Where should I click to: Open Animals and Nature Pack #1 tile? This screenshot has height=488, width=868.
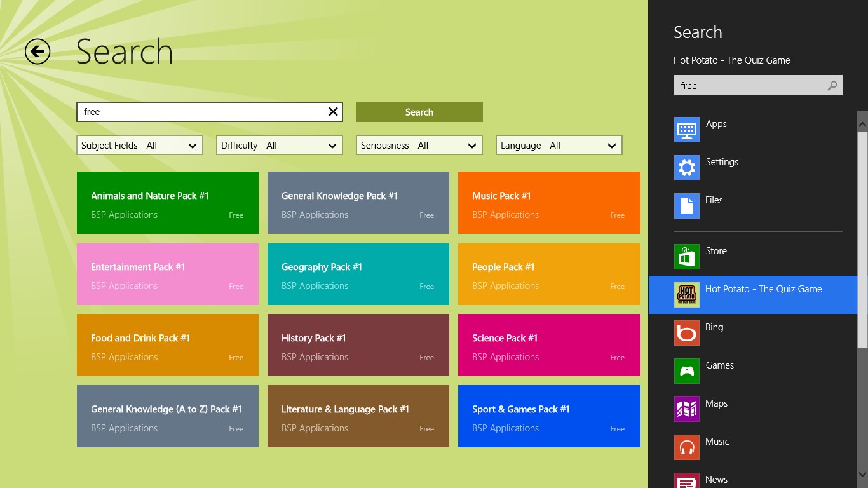coord(168,203)
